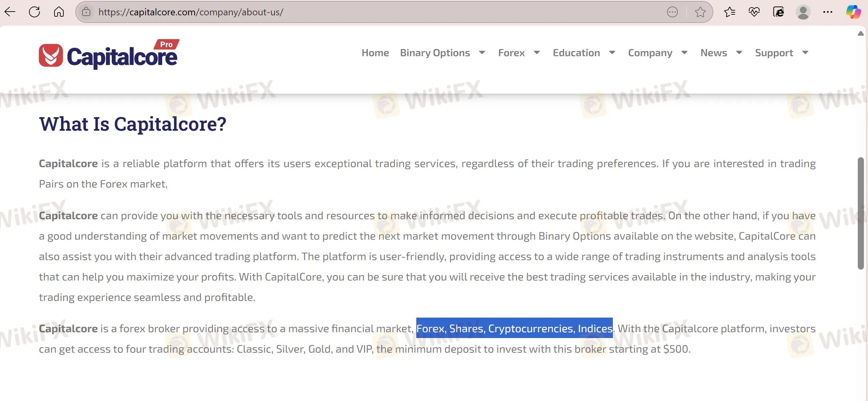Open the Capitalcore Pro logo
Viewport: 868px width, 401px height.
[109, 54]
